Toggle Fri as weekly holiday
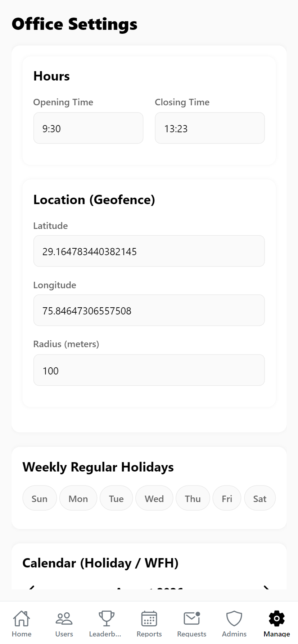This screenshot has width=298, height=644. pyautogui.click(x=227, y=498)
